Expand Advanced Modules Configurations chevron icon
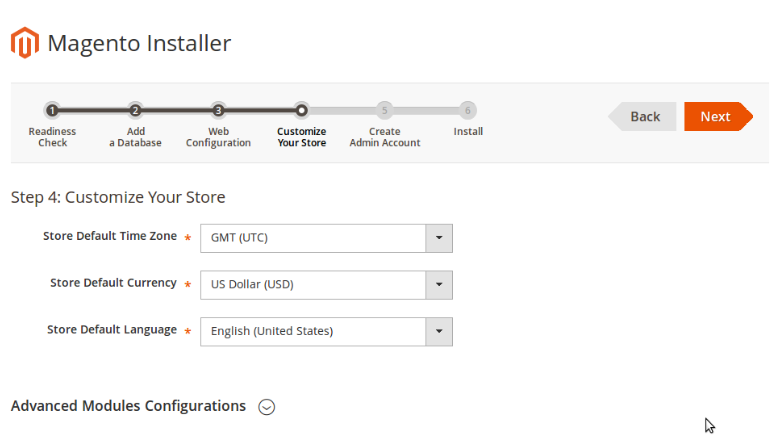Viewport: 781px width, 442px height. coord(266,407)
